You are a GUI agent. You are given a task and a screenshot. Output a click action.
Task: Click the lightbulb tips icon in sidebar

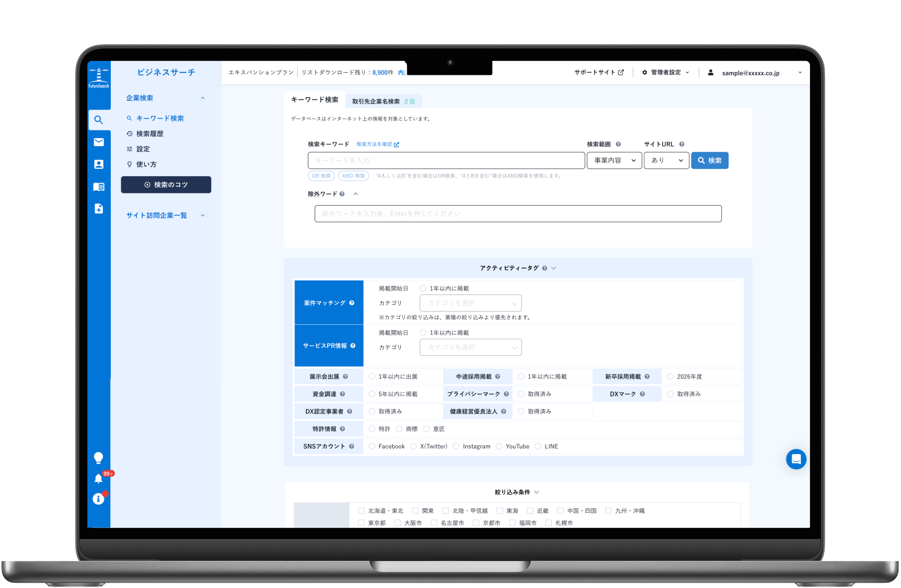click(98, 458)
